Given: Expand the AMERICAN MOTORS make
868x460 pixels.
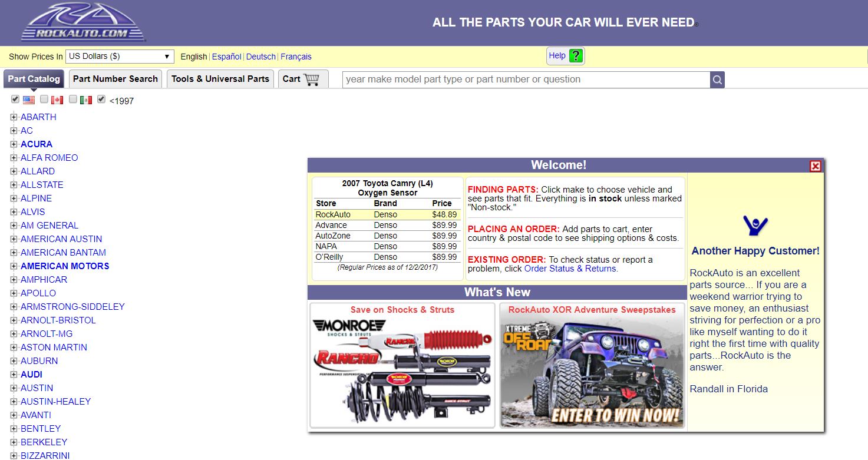Looking at the screenshot, I should pyautogui.click(x=14, y=266).
